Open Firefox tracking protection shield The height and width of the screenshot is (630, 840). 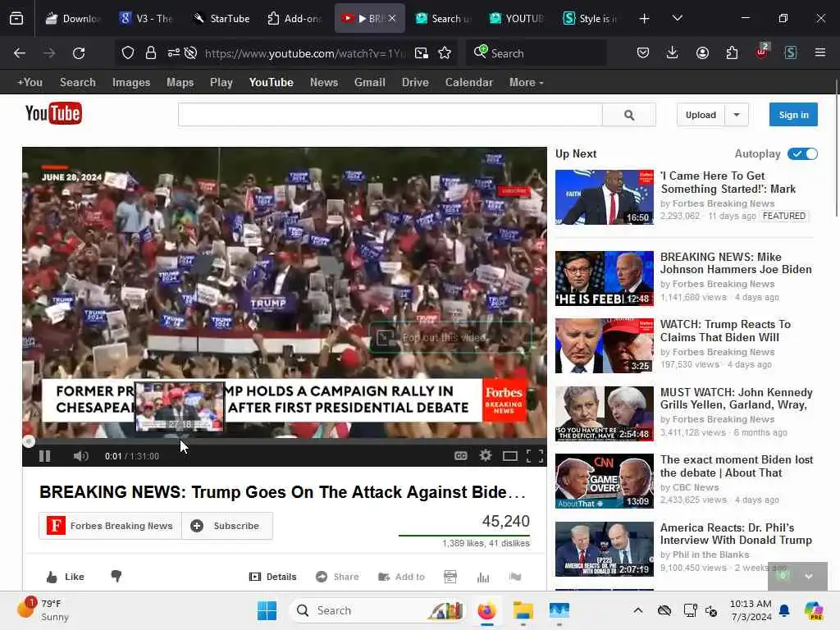click(x=127, y=53)
